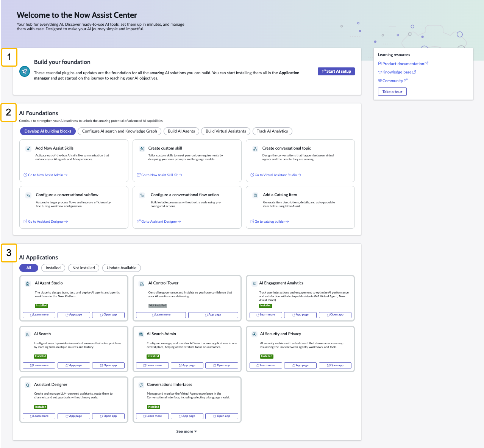Click the Add Now Assist Skills sparkle icon
Image resolution: width=484 pixels, height=448 pixels.
(28, 149)
